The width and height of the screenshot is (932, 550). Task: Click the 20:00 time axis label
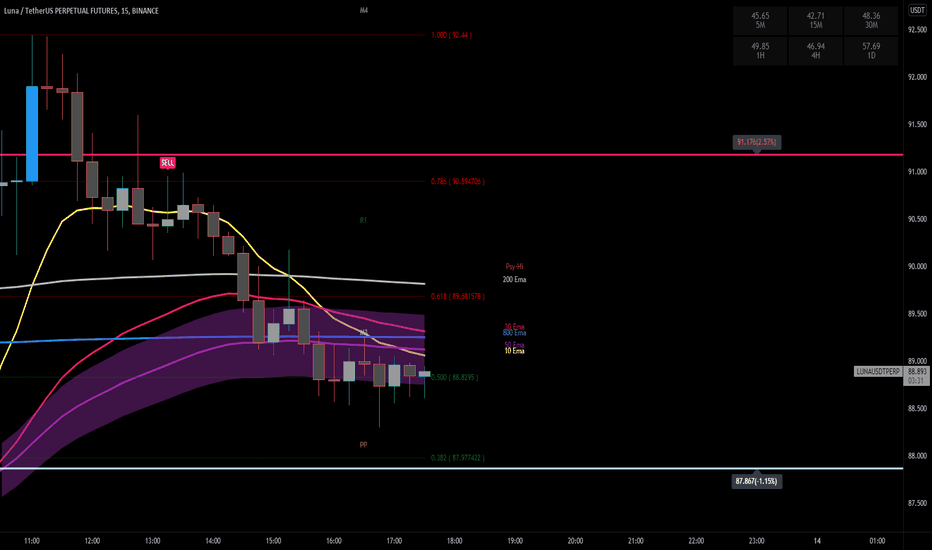pos(575,540)
